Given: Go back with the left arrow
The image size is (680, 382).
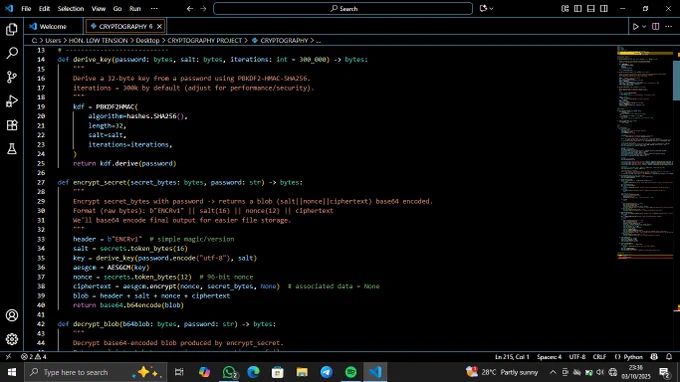Looking at the screenshot, I should (x=190, y=8).
